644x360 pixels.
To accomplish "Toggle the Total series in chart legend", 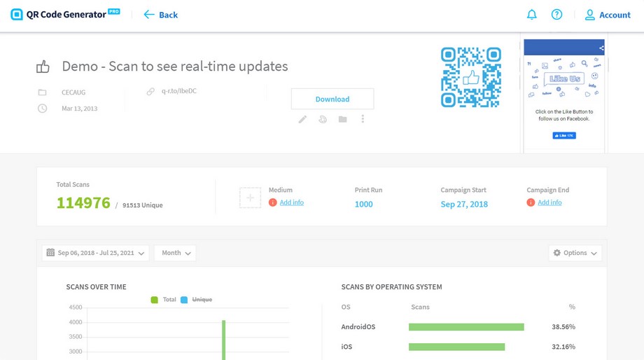I will coord(164,300).
